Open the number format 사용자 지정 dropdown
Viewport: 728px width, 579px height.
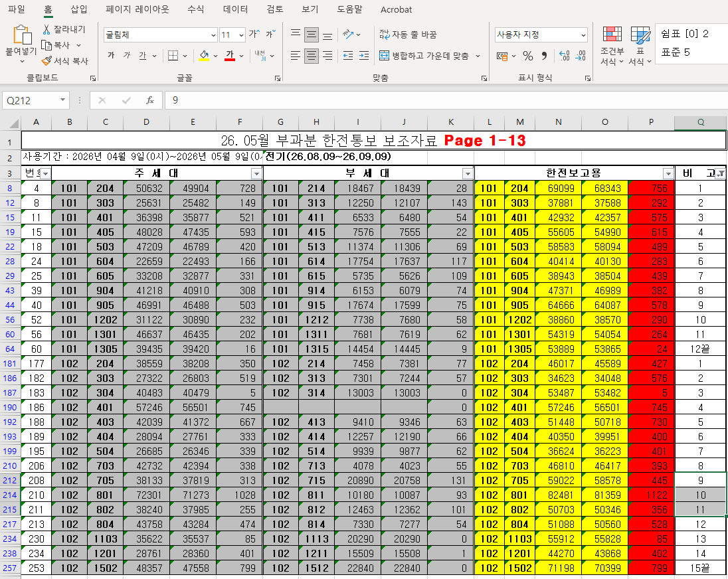pyautogui.click(x=583, y=35)
